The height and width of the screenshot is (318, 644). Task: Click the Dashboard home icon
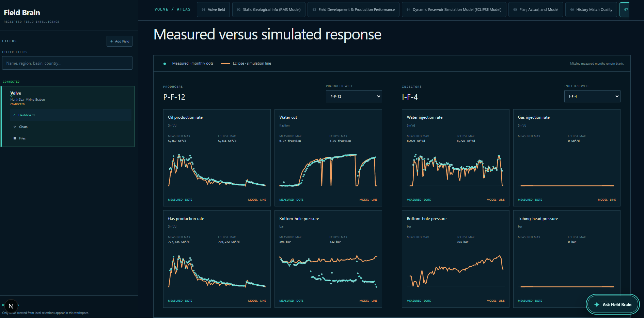point(14,115)
